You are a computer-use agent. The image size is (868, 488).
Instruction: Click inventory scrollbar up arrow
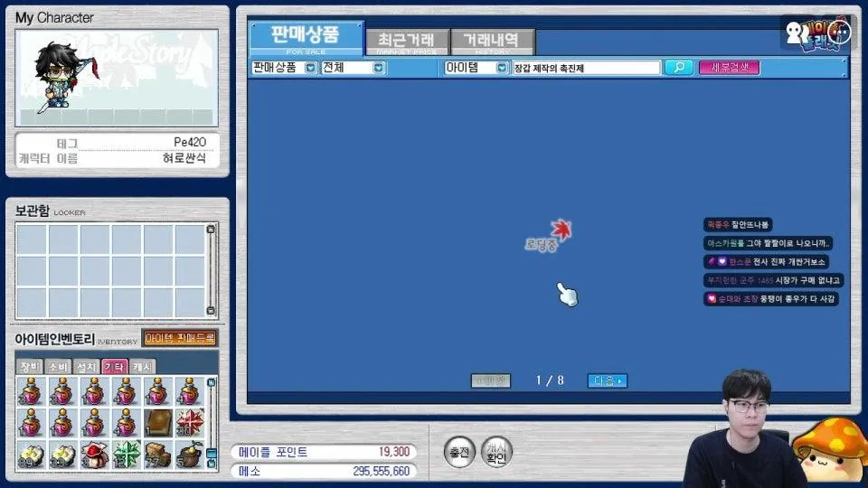[211, 383]
